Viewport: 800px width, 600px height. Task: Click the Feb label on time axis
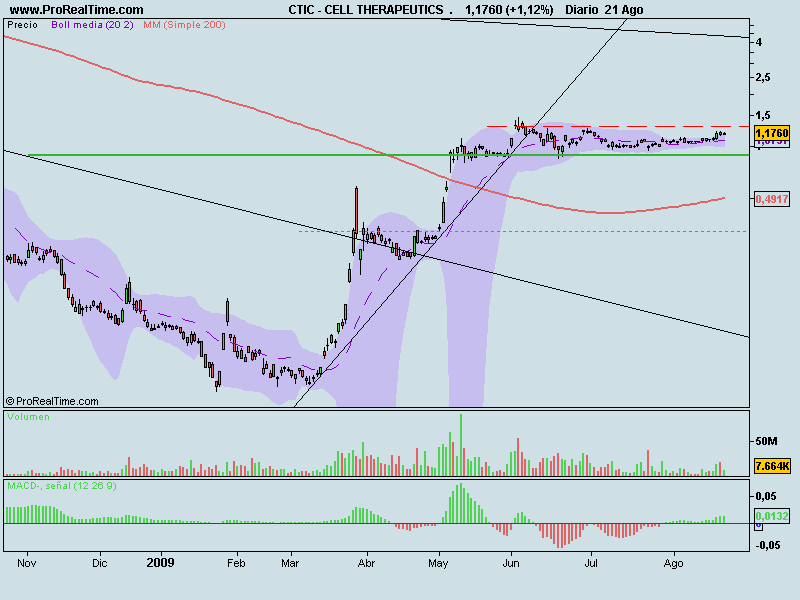tap(236, 563)
